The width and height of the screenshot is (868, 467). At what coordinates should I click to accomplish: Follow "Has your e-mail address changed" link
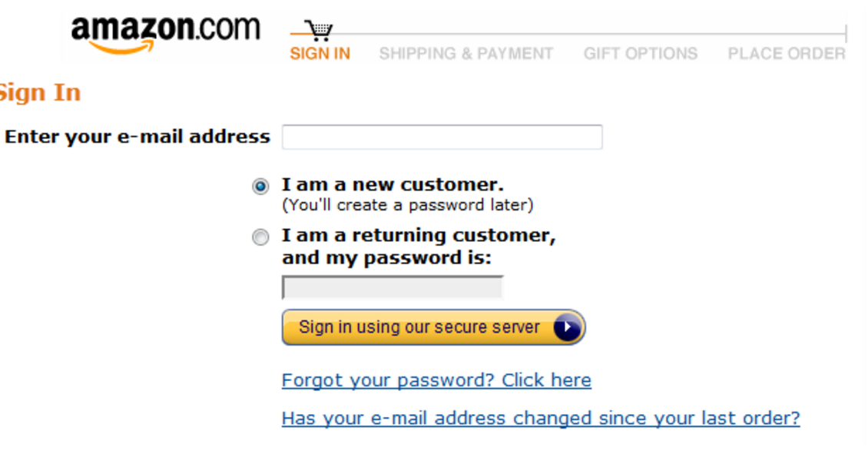coord(541,419)
